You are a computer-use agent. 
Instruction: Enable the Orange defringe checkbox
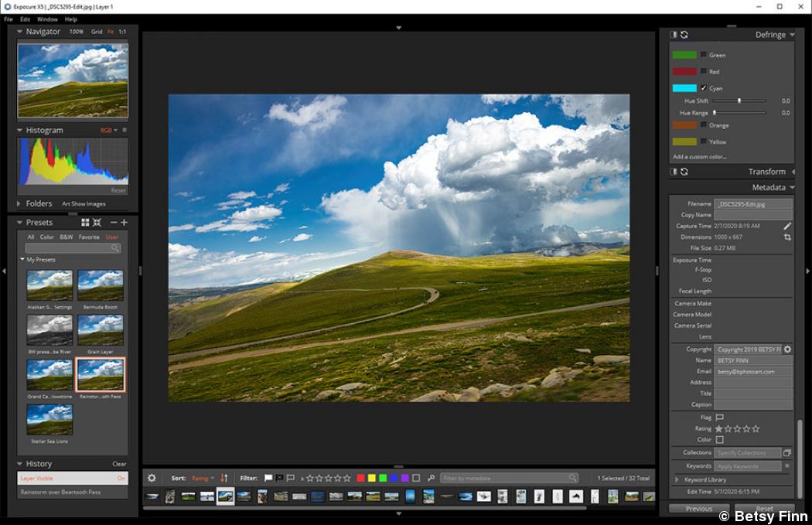[704, 124]
